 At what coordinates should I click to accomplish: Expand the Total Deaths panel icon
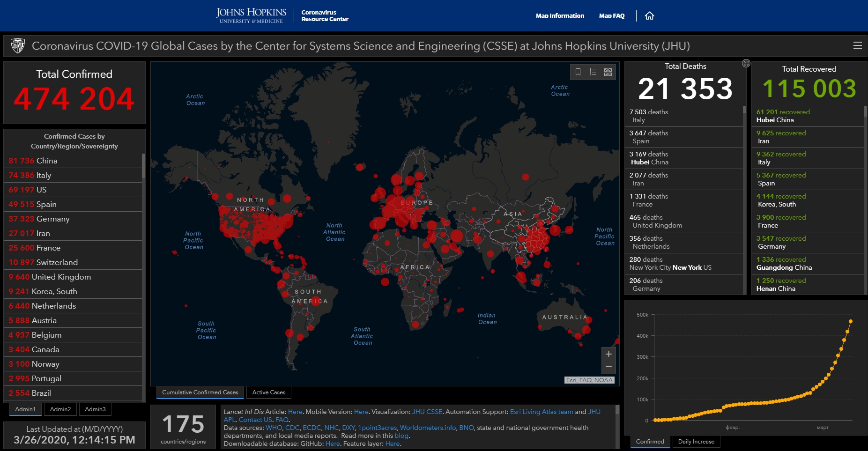[746, 63]
